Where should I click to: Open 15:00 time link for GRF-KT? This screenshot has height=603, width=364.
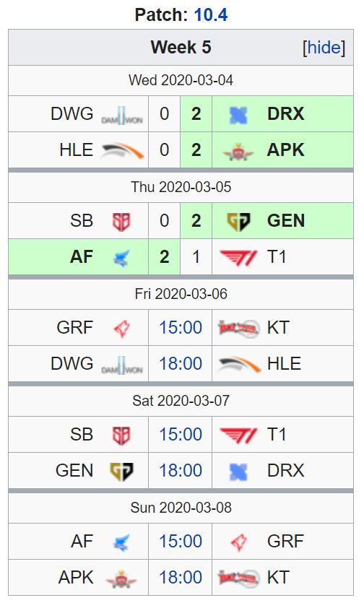[181, 328]
